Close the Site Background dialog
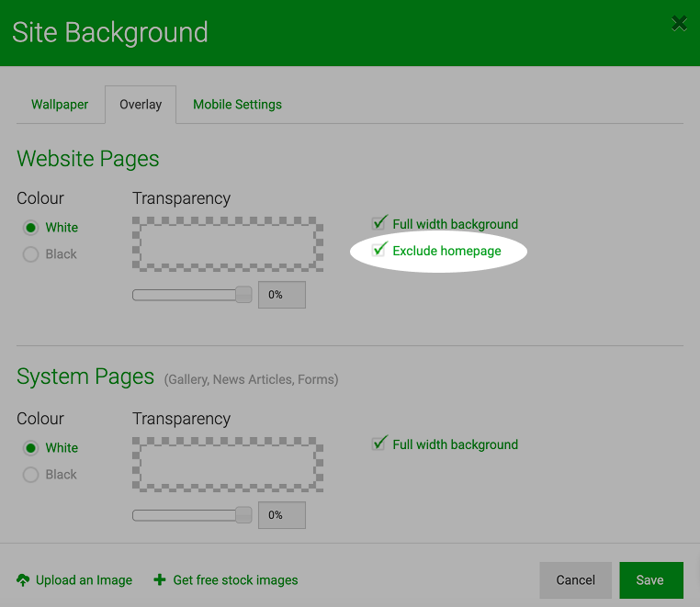This screenshot has height=607, width=700. (x=679, y=23)
